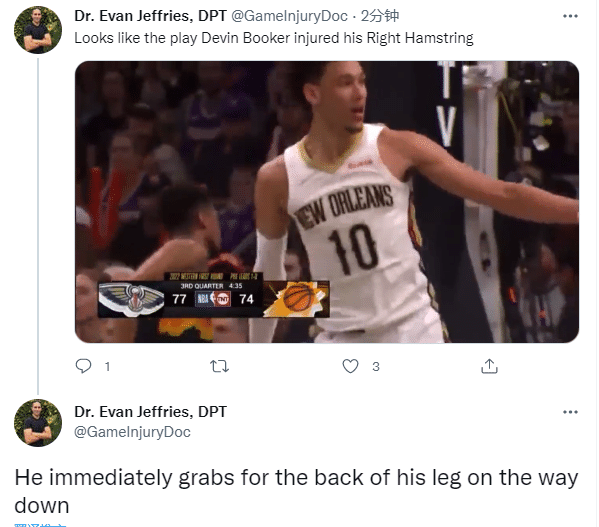Viewport: 599px width, 527px height.
Task: Click the @GameInjuryDoc handle in first tweet
Action: pyautogui.click(x=289, y=16)
